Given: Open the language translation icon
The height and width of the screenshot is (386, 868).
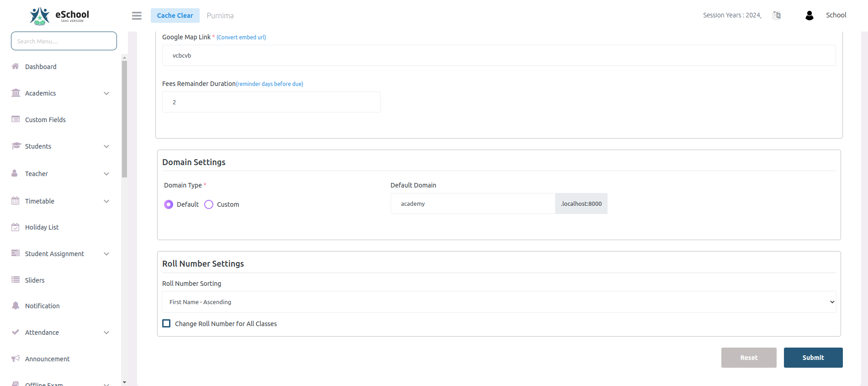Looking at the screenshot, I should (x=777, y=16).
